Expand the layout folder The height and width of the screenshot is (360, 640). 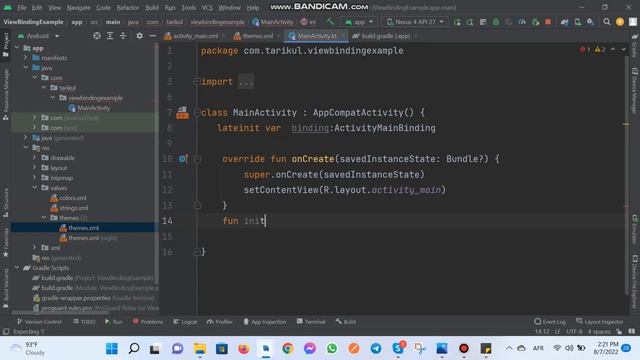click(35, 167)
